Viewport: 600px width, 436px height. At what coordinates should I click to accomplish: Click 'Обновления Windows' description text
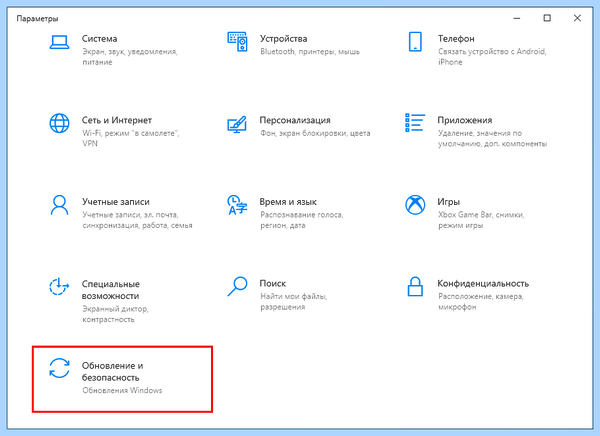point(122,390)
